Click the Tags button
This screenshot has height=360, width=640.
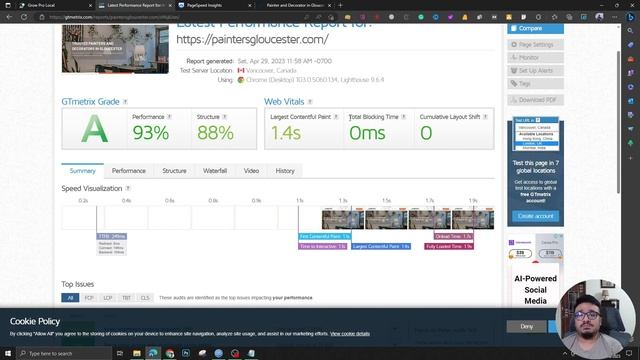click(x=535, y=84)
